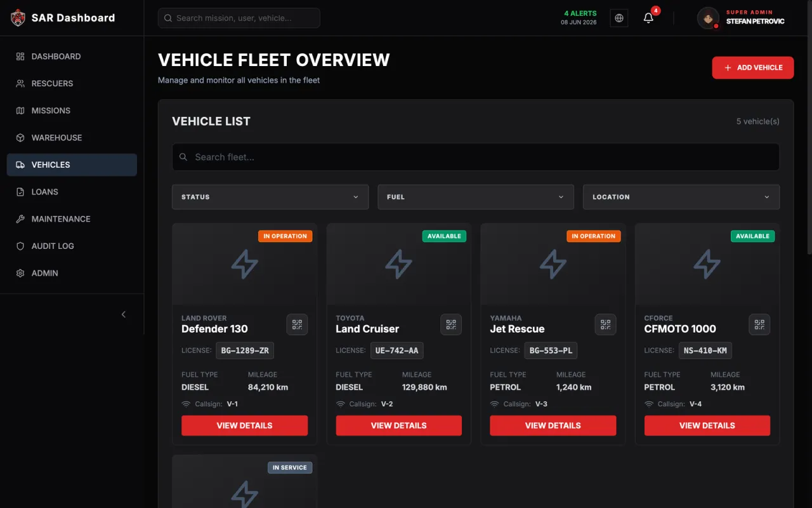Click the Available badge on CFMOTO 1000
812x508 pixels.
tap(752, 236)
